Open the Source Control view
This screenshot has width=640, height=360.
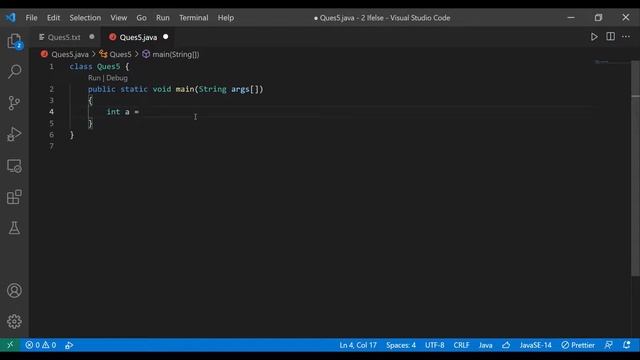tap(14, 103)
